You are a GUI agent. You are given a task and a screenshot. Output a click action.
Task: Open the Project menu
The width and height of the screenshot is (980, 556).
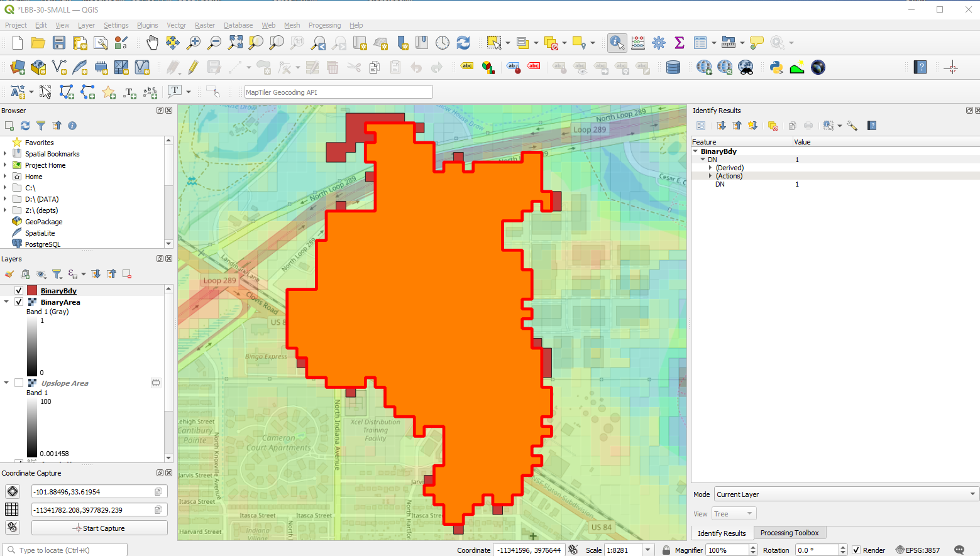pyautogui.click(x=16, y=25)
